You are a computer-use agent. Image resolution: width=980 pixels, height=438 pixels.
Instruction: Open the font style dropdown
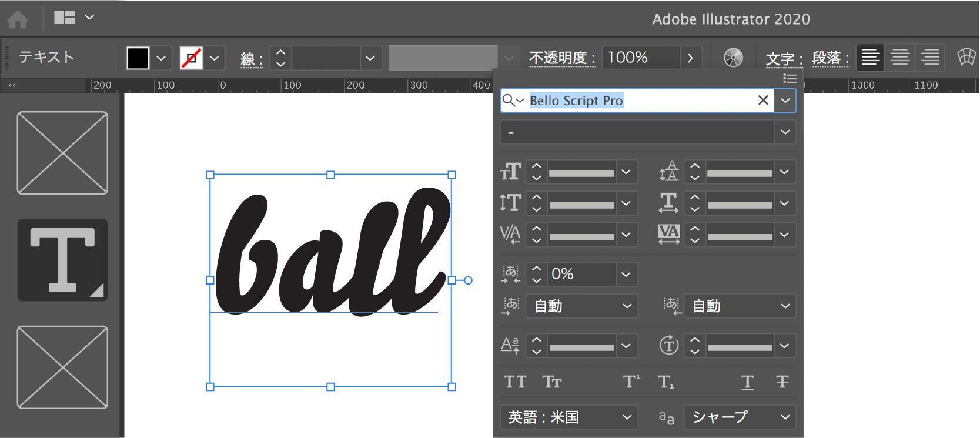785,132
